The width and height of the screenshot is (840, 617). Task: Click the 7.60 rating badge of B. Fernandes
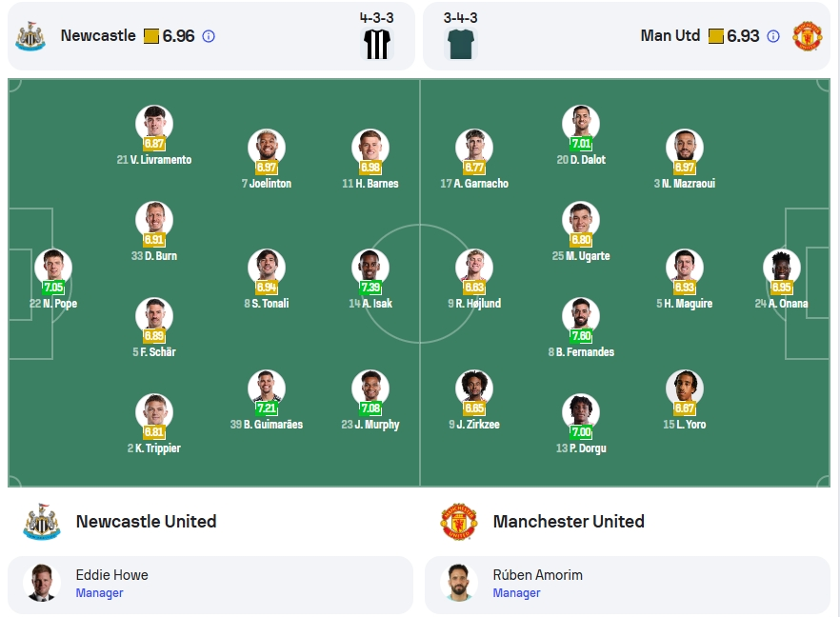tap(581, 336)
